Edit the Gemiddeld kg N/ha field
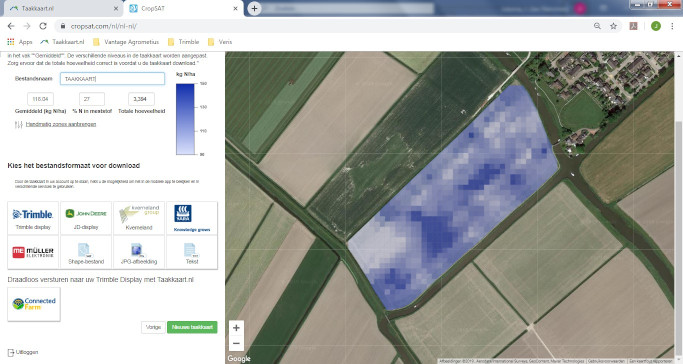 coord(41,99)
